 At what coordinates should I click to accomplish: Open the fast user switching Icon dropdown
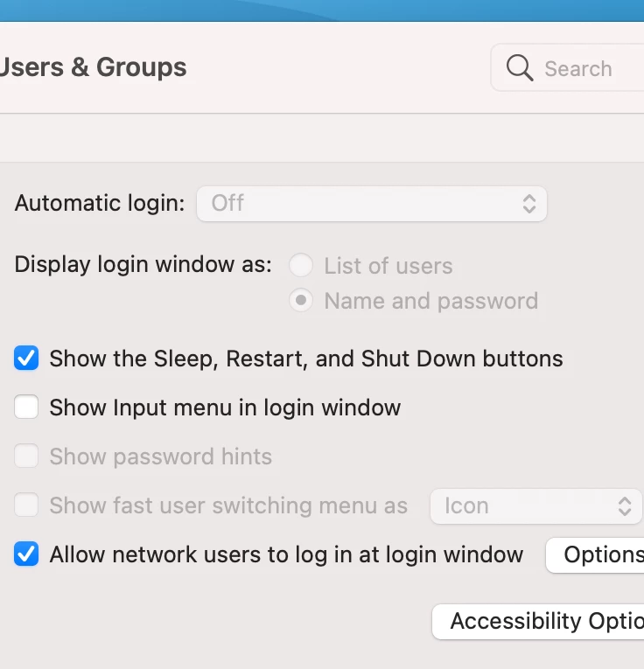tap(536, 506)
